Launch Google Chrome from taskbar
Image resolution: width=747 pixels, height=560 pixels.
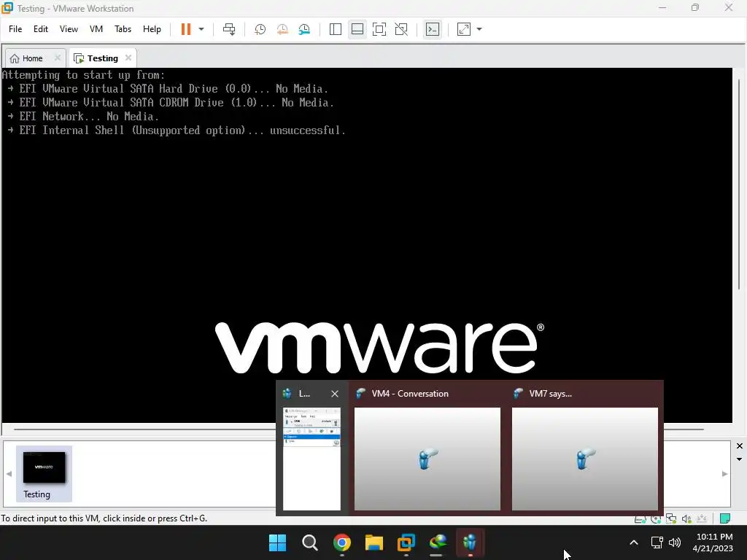tap(342, 542)
